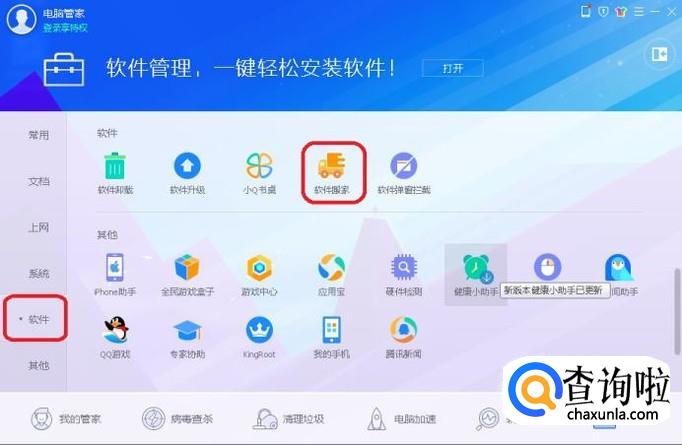Image resolution: width=682 pixels, height=445 pixels.
Task: Click the vertical scrollbar on right
Action: click(x=677, y=311)
